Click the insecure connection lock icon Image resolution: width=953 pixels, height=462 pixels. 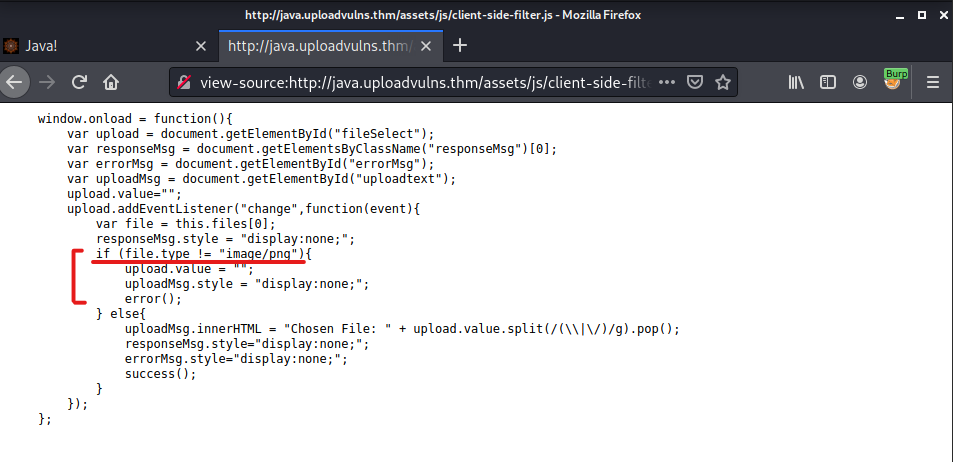[x=184, y=82]
